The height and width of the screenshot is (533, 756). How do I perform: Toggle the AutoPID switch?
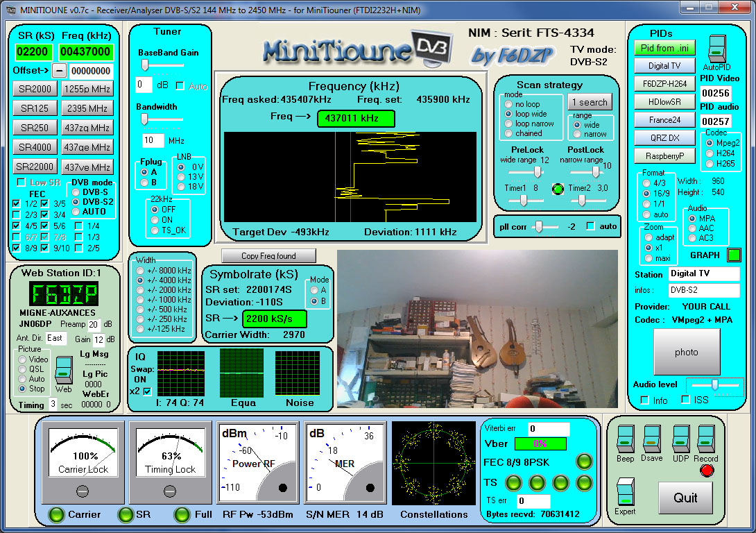click(x=716, y=49)
